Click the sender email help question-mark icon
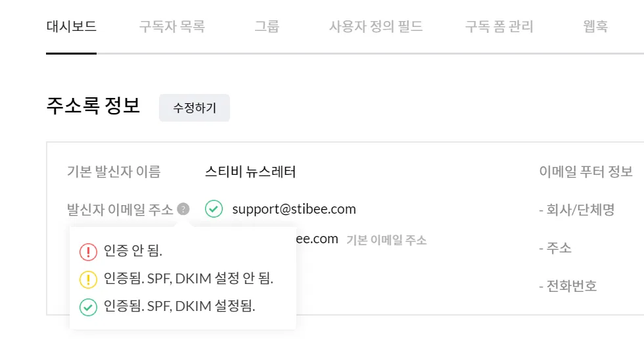644x355 pixels. coord(183,209)
